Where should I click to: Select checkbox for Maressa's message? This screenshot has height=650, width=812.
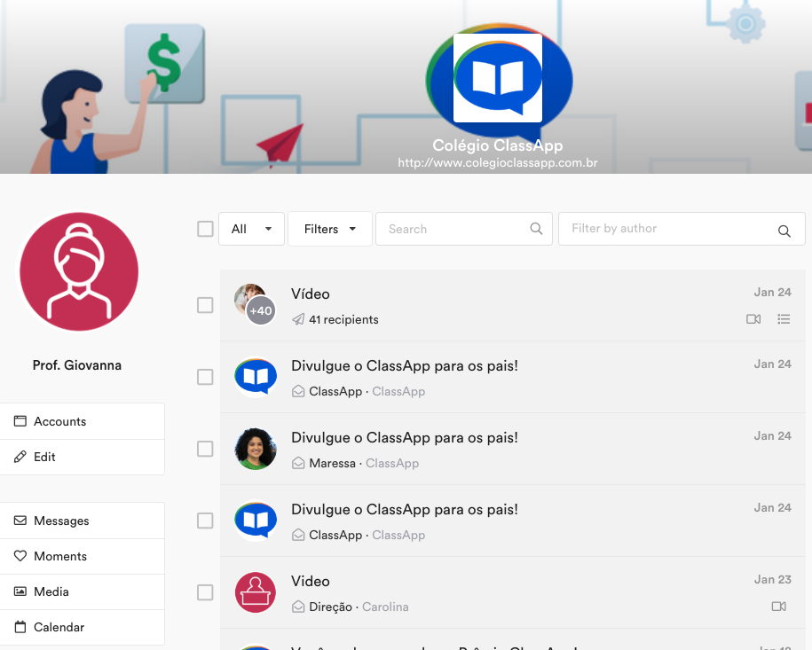click(x=205, y=449)
